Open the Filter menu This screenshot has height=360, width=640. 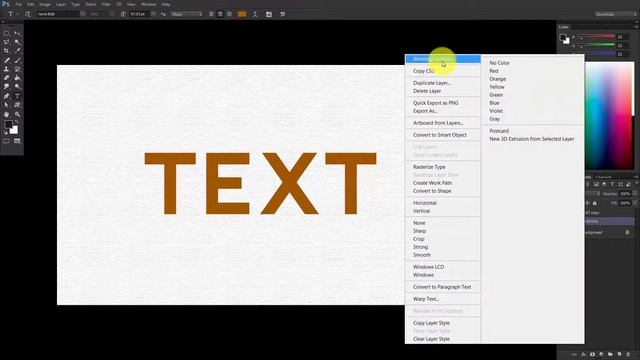click(106, 4)
